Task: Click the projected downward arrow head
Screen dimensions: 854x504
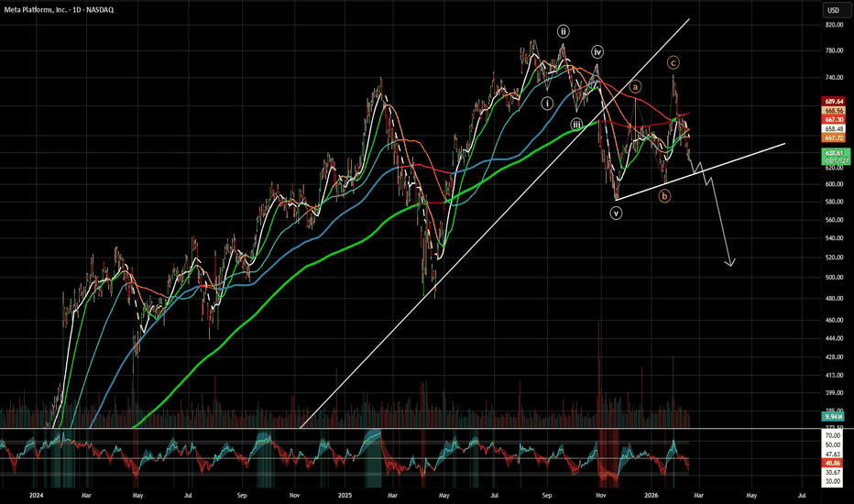Action: pos(729,263)
